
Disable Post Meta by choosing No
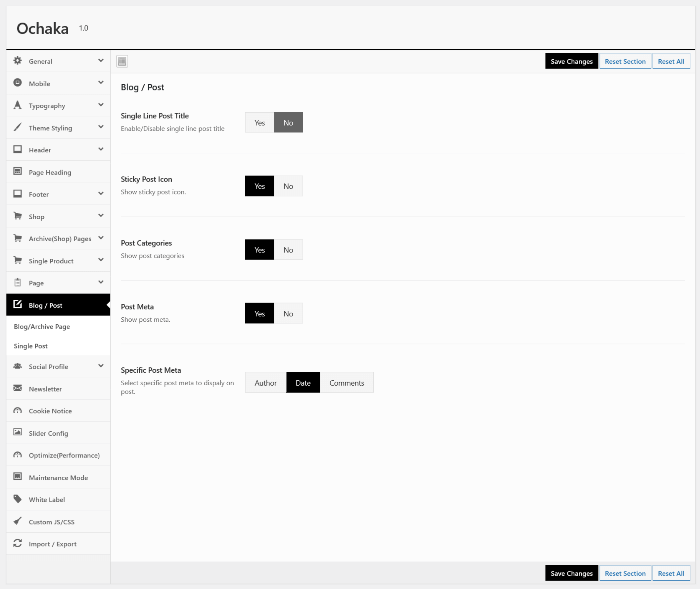click(x=288, y=313)
